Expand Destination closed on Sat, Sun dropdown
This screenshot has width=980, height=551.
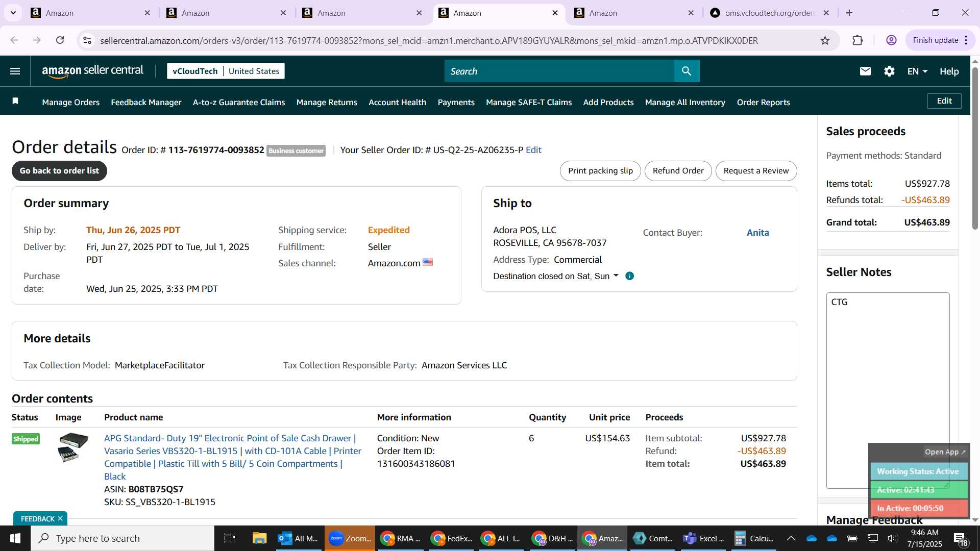[556, 276]
